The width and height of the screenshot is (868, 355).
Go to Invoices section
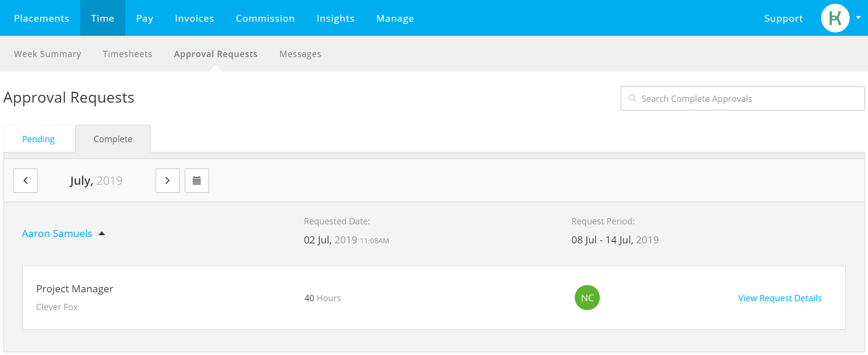point(194,18)
